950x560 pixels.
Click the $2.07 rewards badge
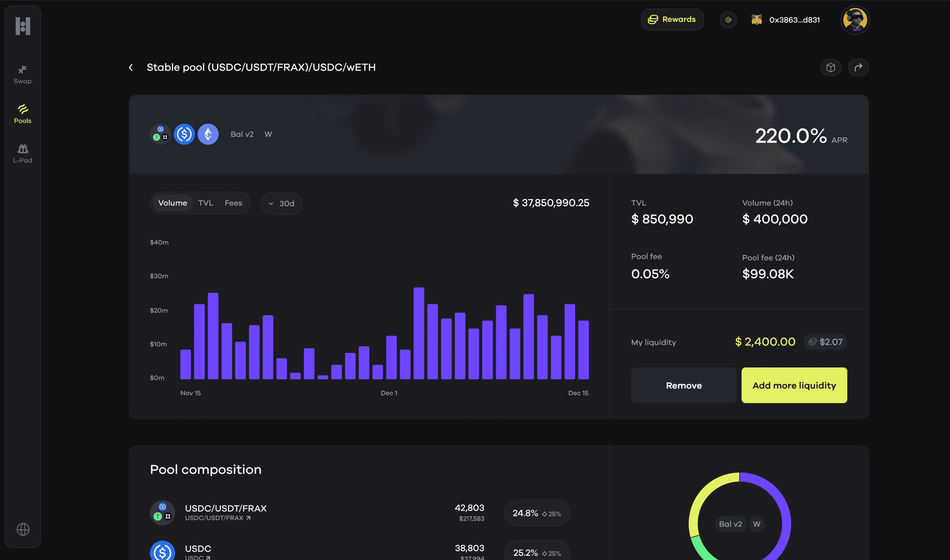point(825,342)
